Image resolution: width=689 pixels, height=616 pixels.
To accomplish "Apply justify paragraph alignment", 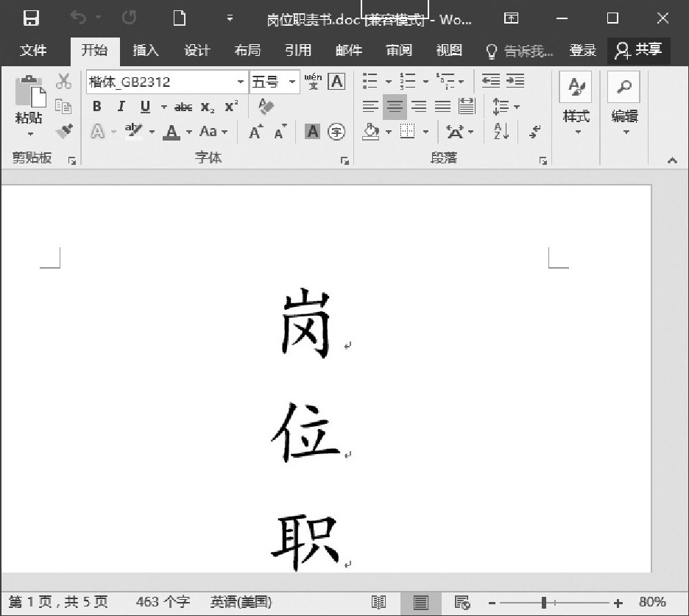I will point(442,107).
